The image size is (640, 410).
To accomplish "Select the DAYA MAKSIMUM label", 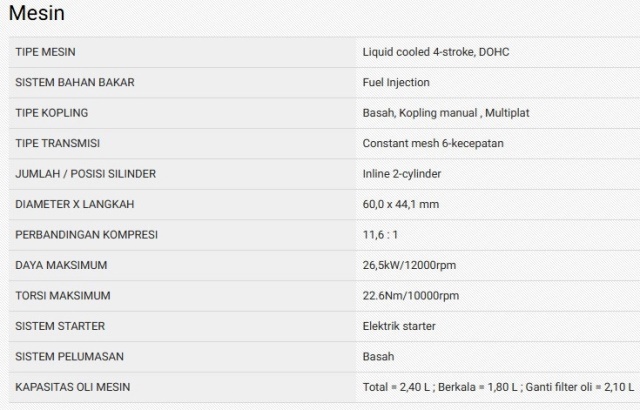I will [61, 266].
